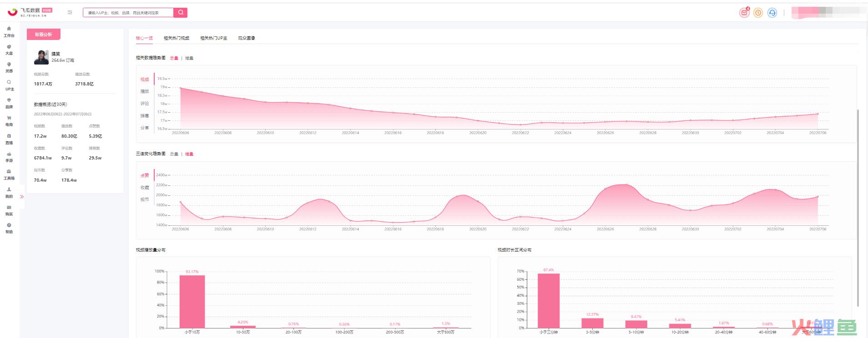
Task: Click the 10-50万 playback bar
Action: (x=243, y=326)
